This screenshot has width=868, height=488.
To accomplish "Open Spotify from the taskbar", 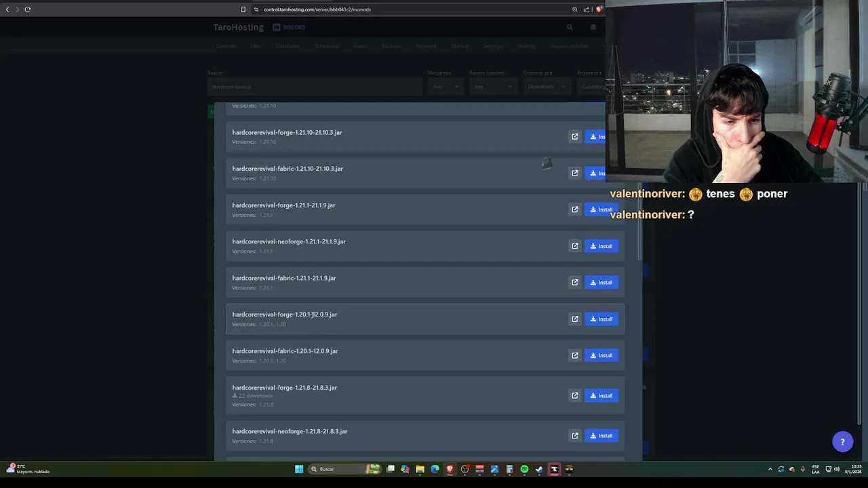I will (524, 469).
